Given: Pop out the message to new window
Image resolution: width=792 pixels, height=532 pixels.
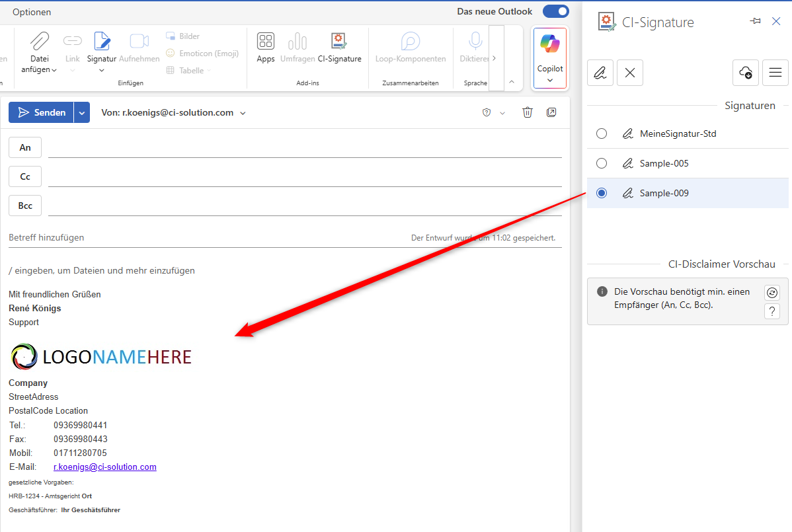Looking at the screenshot, I should pyautogui.click(x=551, y=112).
